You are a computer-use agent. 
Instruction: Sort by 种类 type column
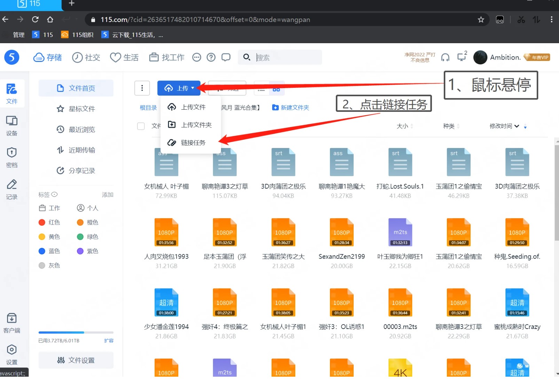(451, 126)
